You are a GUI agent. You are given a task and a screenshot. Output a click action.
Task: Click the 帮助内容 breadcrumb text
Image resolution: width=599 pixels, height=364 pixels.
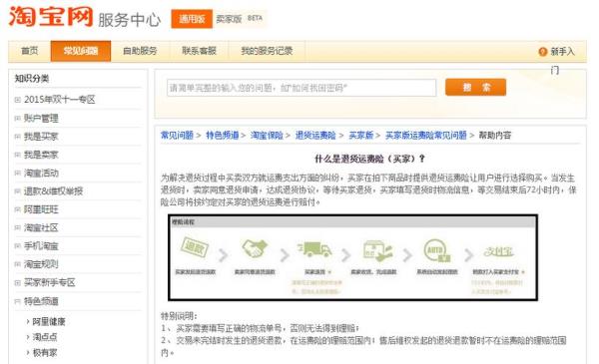coord(495,135)
